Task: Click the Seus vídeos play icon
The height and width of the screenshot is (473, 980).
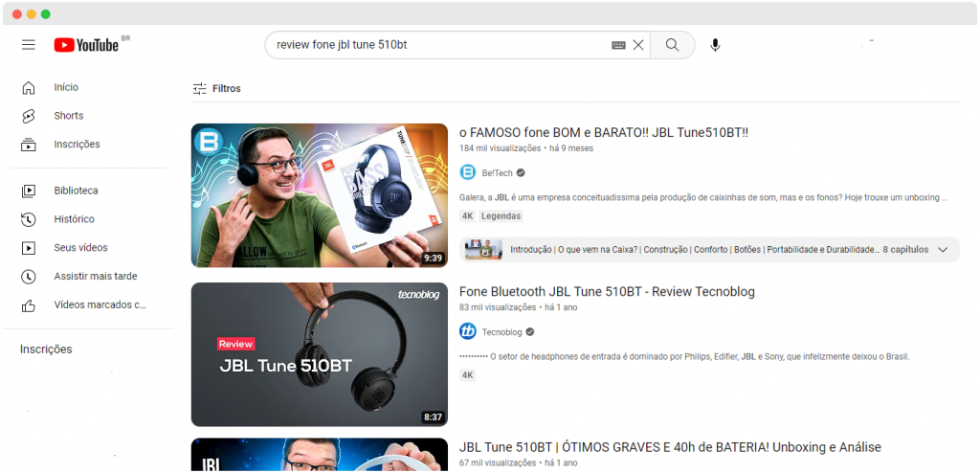Action: click(x=28, y=248)
